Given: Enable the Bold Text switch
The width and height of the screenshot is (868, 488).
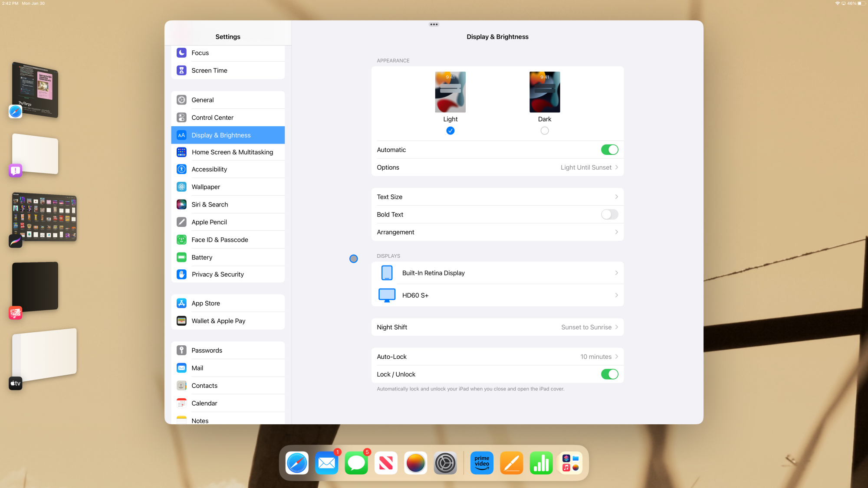Looking at the screenshot, I should [609, 214].
